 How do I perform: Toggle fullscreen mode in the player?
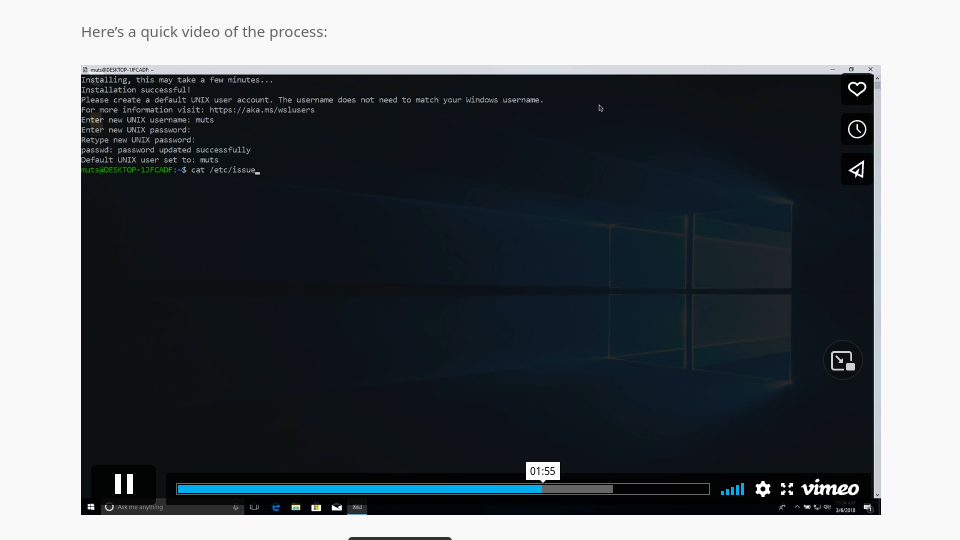coord(787,489)
